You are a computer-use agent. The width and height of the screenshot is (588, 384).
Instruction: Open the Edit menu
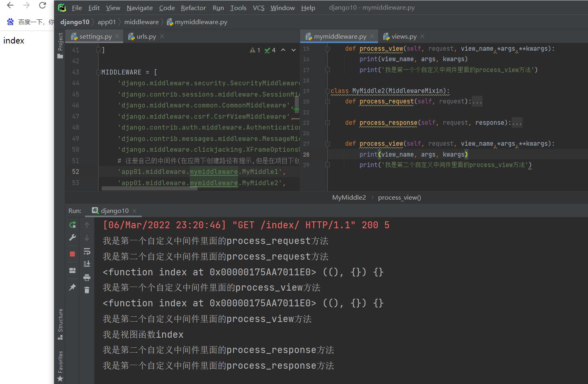(94, 8)
